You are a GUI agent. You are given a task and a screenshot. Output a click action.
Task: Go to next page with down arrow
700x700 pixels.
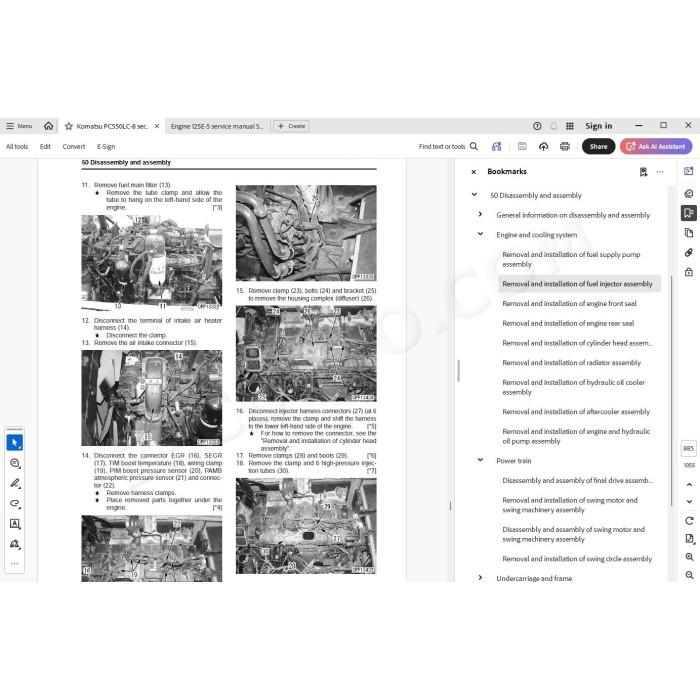coord(689,502)
